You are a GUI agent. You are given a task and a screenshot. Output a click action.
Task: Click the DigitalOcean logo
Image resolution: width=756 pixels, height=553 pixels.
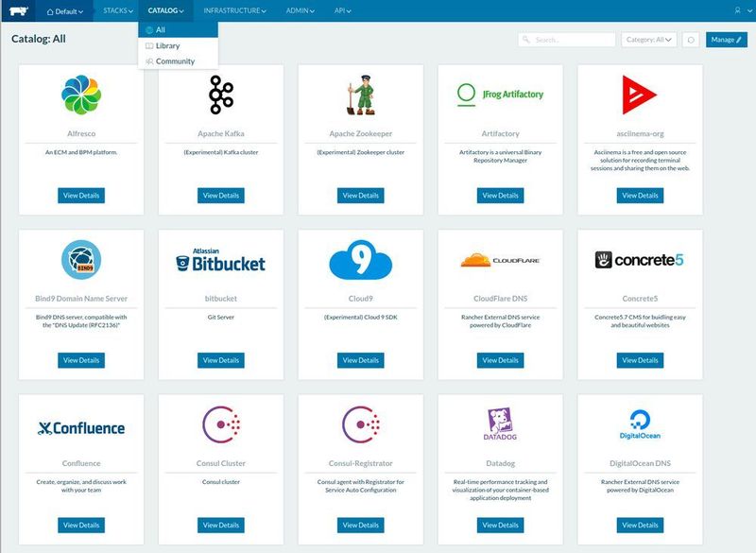click(x=640, y=424)
